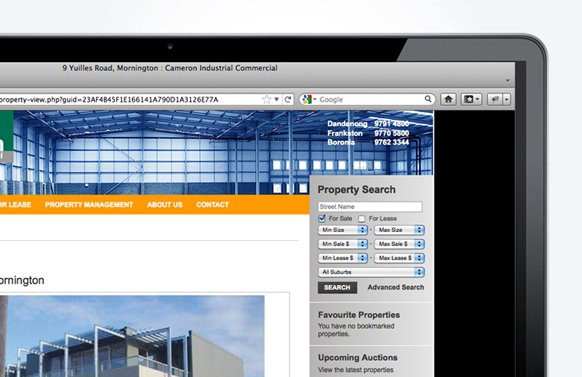
Task: Reload the page with the refresh icon
Action: tap(288, 99)
